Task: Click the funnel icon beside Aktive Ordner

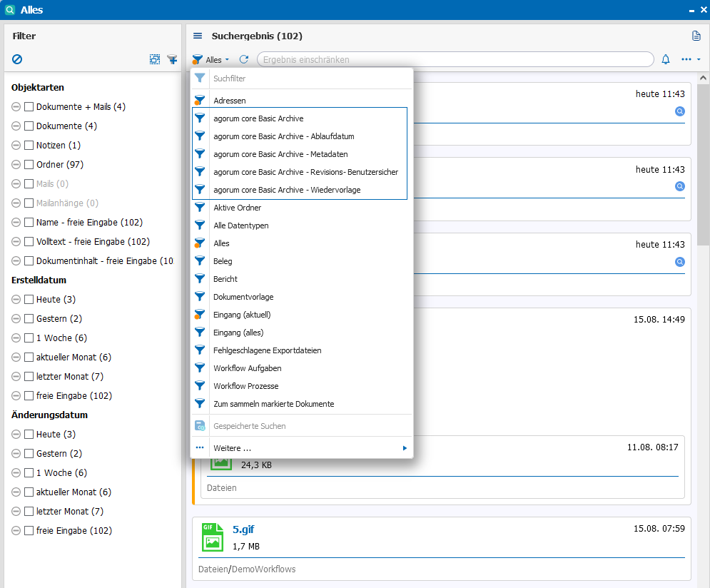Action: point(200,208)
